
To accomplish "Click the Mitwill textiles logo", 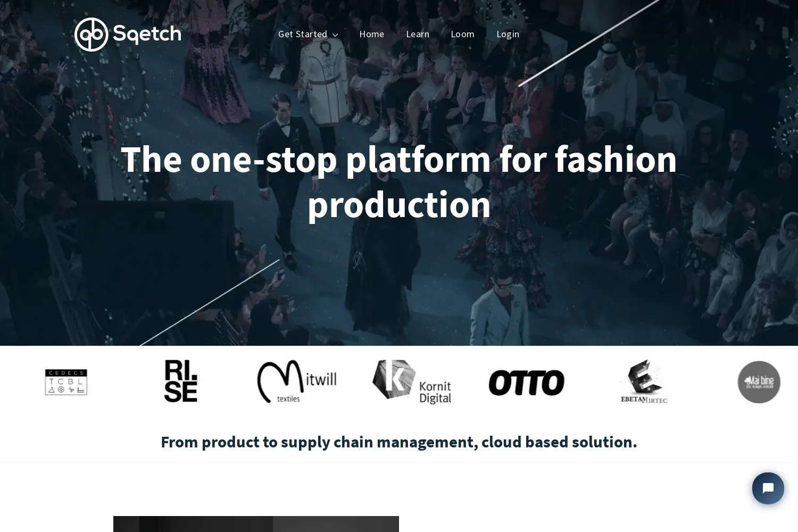I will click(297, 382).
